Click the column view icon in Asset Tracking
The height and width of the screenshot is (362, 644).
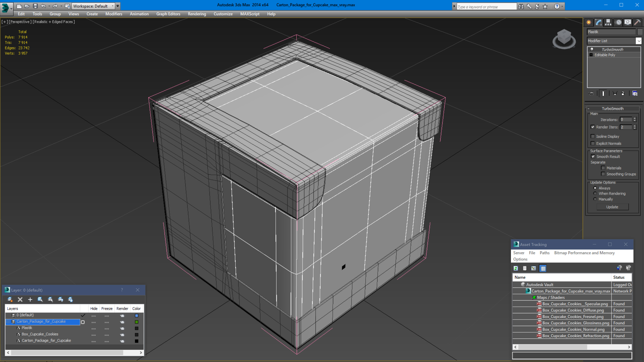coord(543,268)
